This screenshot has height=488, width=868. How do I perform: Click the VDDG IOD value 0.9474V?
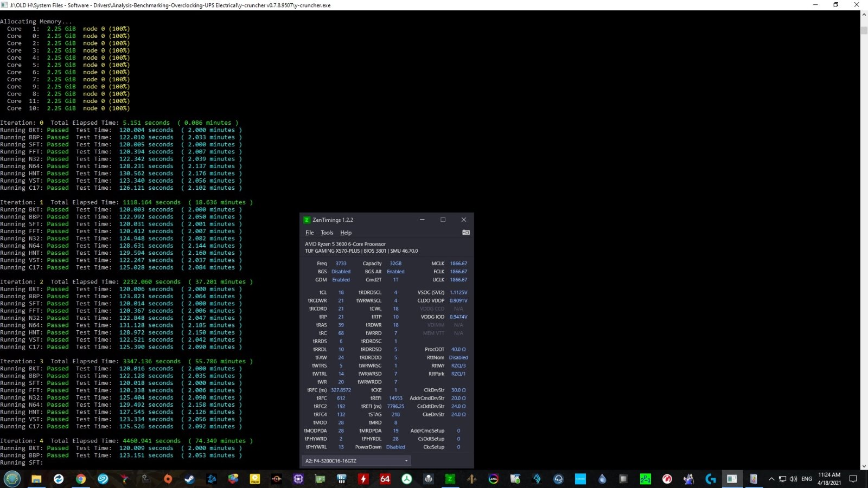[458, 317]
